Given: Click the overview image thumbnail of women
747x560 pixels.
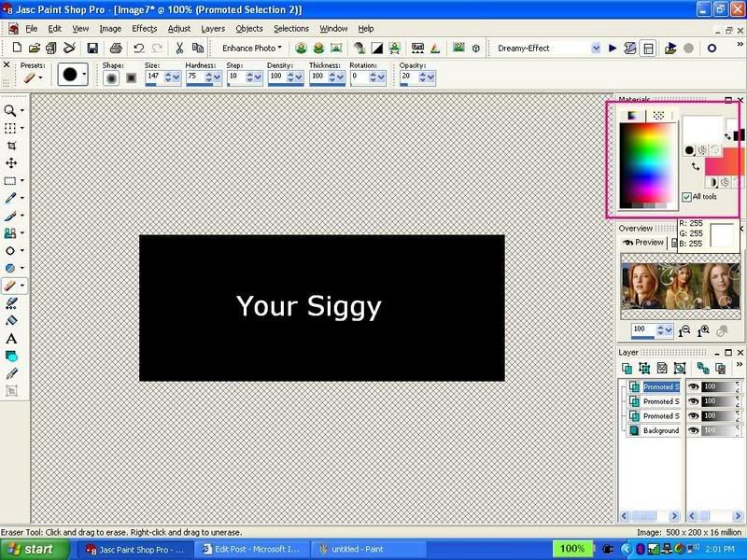Looking at the screenshot, I should click(x=681, y=286).
